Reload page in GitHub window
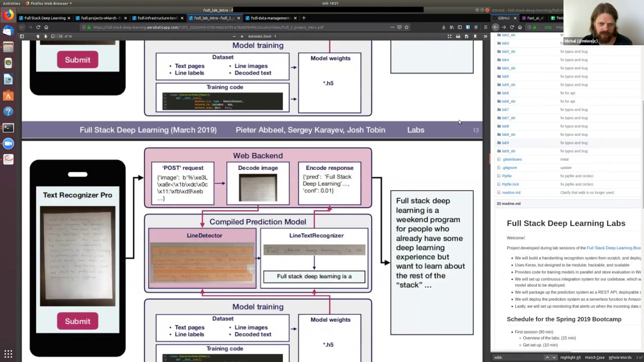This screenshot has width=644, height=362. click(512, 27)
